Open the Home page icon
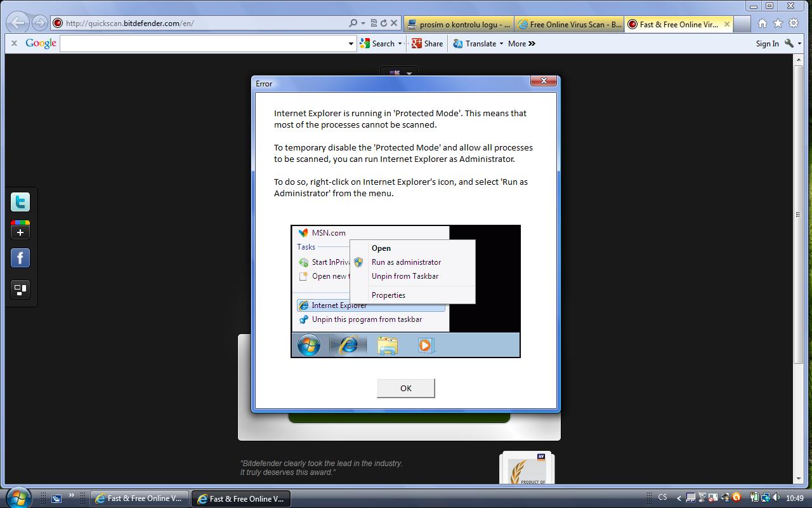Viewport: 812px width, 508px height. point(763,23)
